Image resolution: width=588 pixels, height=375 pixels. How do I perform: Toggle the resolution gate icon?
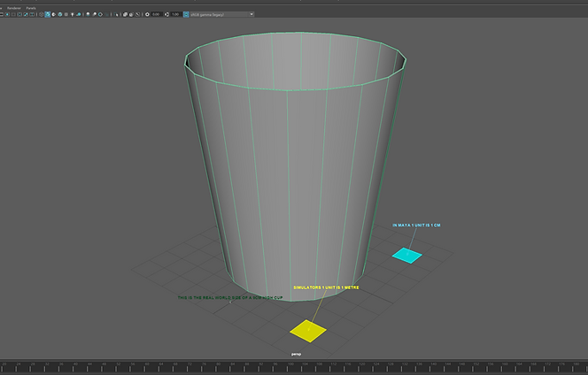(x=7, y=14)
